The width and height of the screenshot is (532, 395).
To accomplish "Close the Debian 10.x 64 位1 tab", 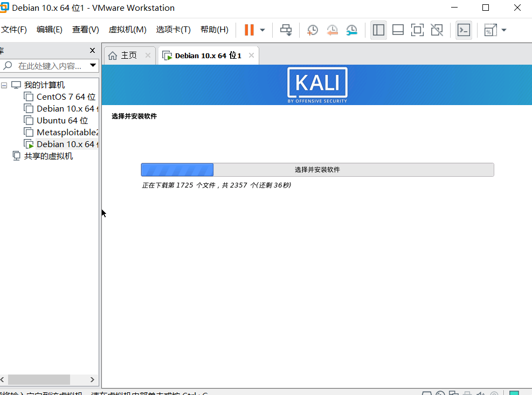I will 251,56.
